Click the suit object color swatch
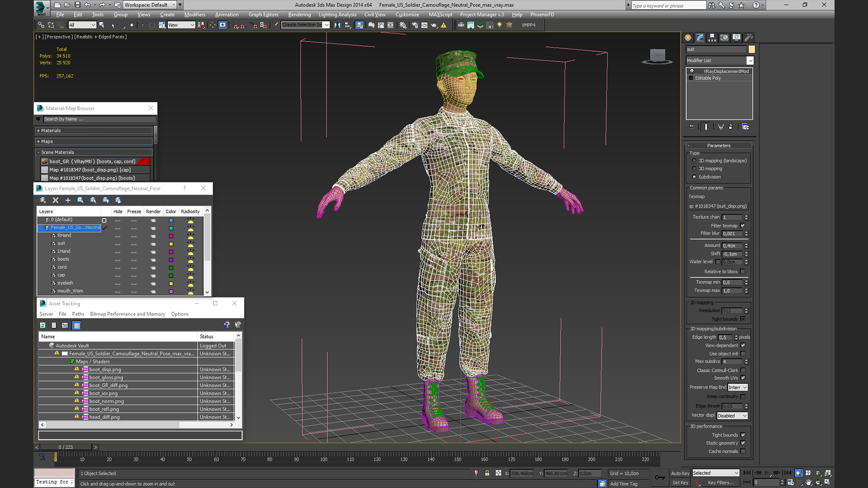 click(x=751, y=49)
